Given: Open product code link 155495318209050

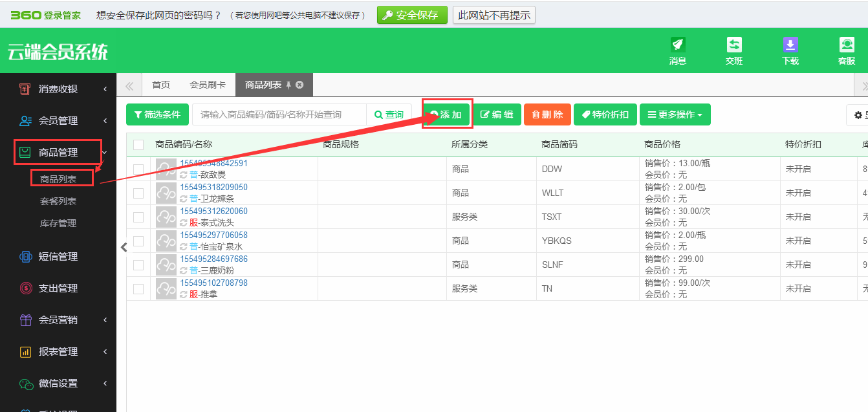Looking at the screenshot, I should 213,187.
